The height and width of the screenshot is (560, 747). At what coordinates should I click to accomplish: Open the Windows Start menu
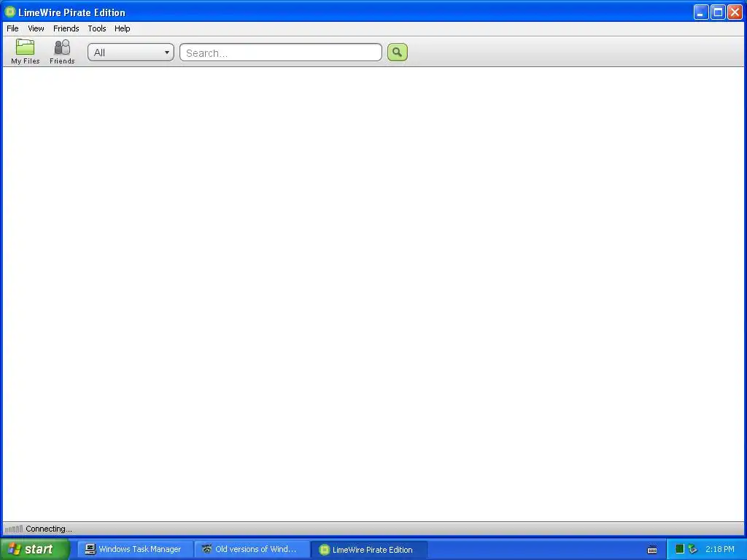pyautogui.click(x=34, y=549)
